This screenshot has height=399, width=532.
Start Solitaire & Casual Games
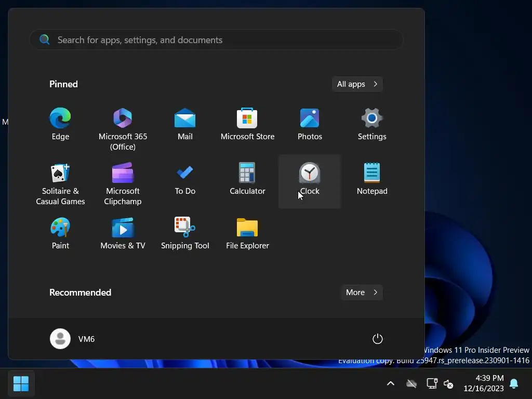click(60, 183)
